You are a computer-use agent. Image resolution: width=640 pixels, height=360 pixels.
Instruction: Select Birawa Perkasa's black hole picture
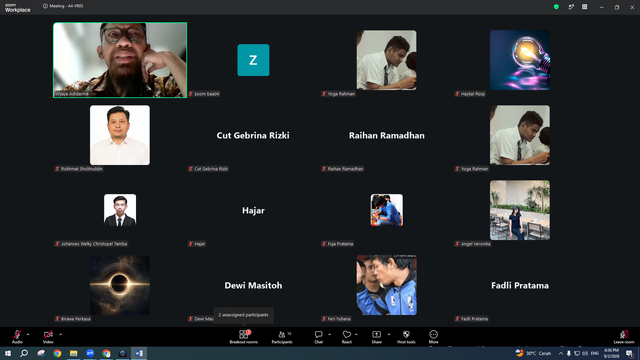pyautogui.click(x=120, y=285)
